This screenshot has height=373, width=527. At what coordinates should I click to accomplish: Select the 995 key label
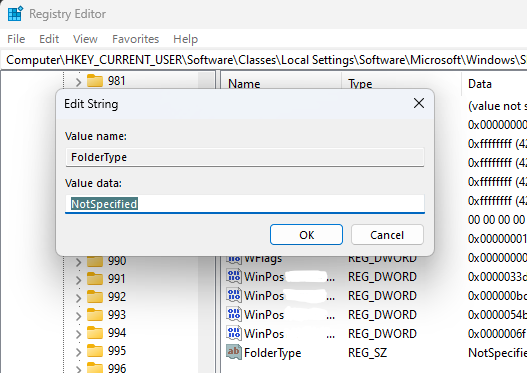117,351
